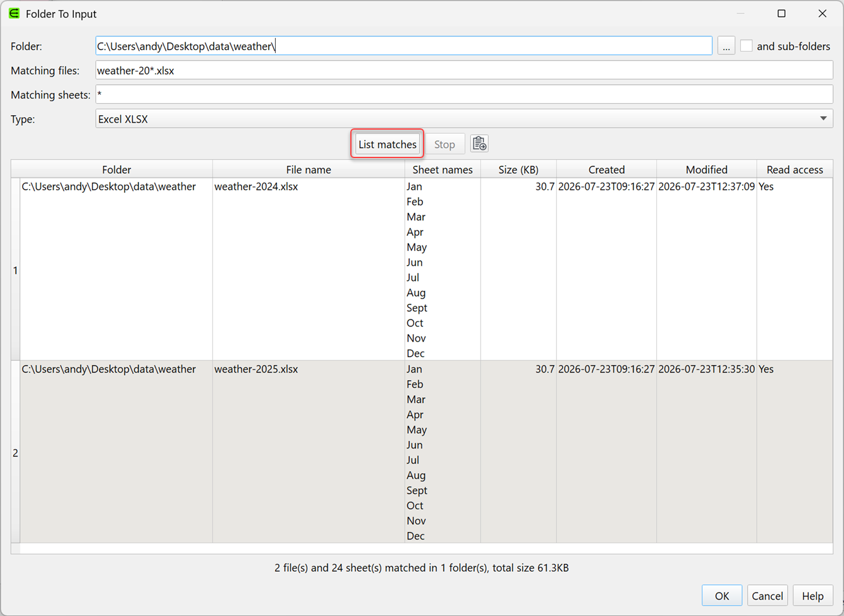This screenshot has height=616, width=844.
Task: Click the Yes read access in weather-2025.xlsx row
Action: (x=766, y=369)
